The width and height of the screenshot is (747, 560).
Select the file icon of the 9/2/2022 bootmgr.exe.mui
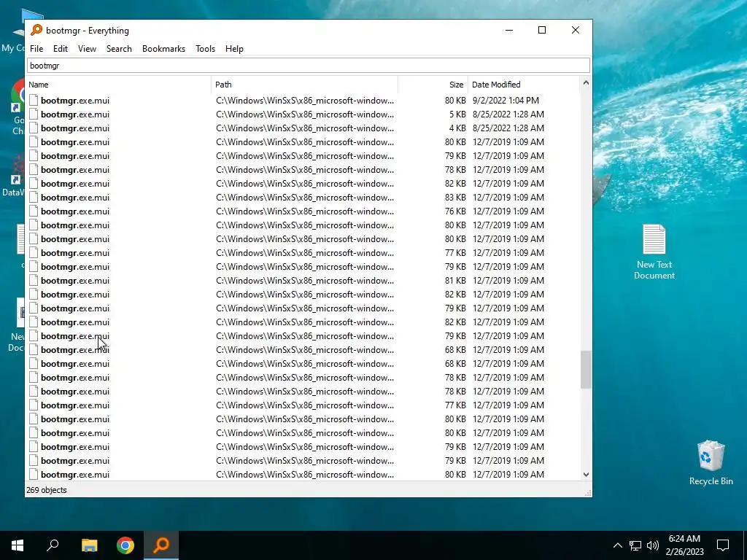34,101
